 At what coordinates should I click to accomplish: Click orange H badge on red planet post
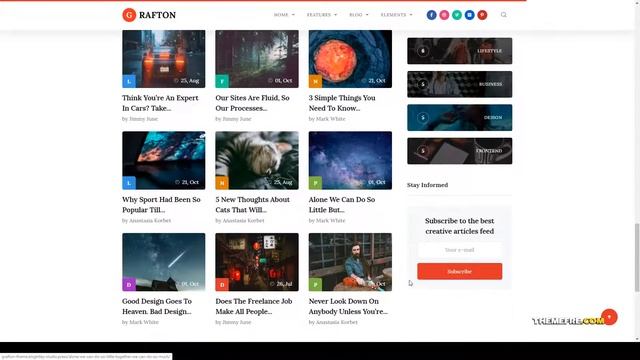coord(315,81)
